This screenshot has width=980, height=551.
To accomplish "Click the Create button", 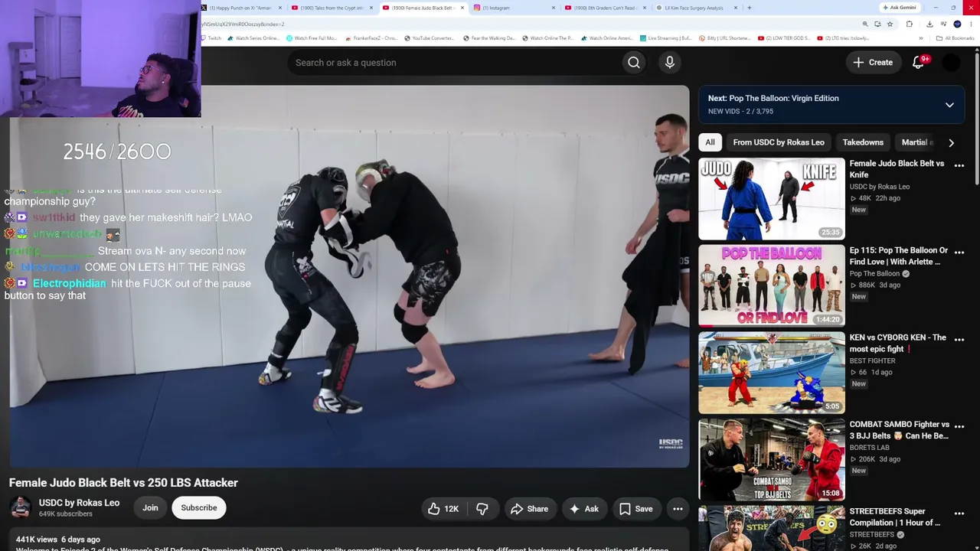I will tap(873, 63).
